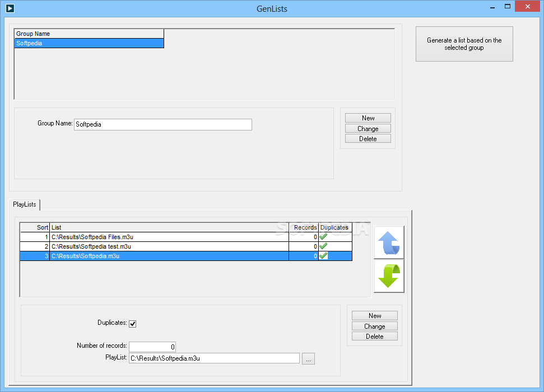Click duplicates checkmark for Softpedia test.m3u row
This screenshot has height=392, width=544.
click(x=323, y=246)
